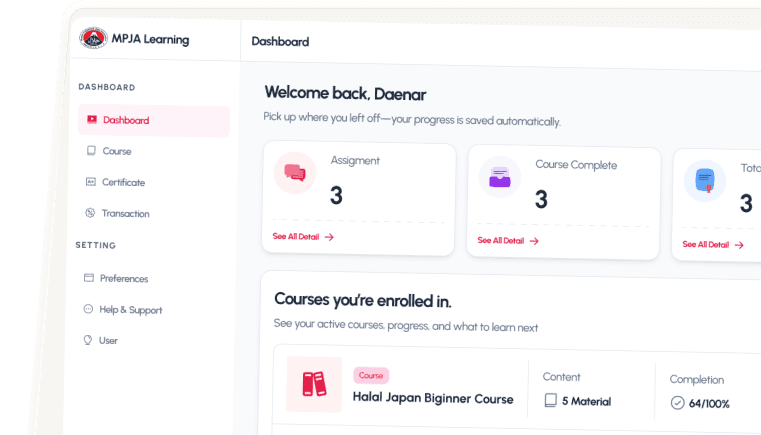Click the pink Course tag badge
This screenshot has height=435, width=761.
(371, 375)
